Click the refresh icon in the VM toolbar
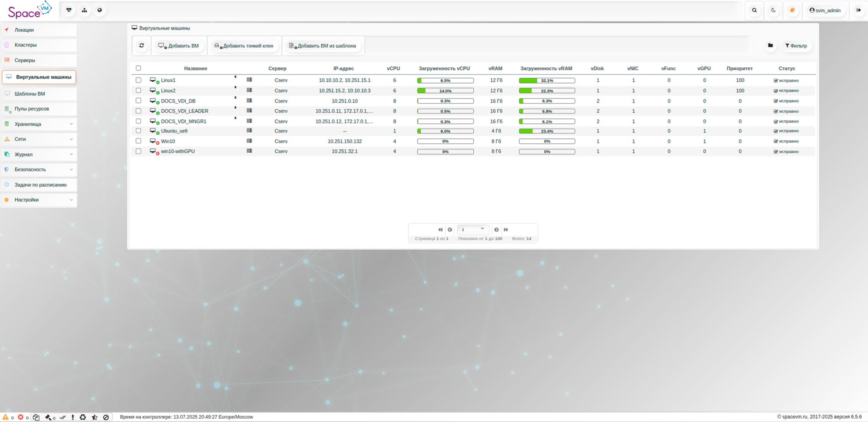 [x=141, y=45]
